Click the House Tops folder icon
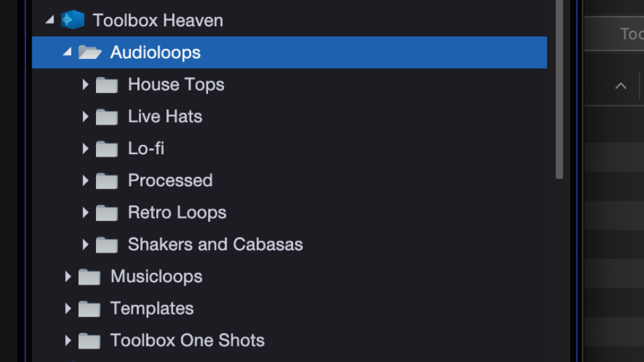644x362 pixels. point(107,85)
